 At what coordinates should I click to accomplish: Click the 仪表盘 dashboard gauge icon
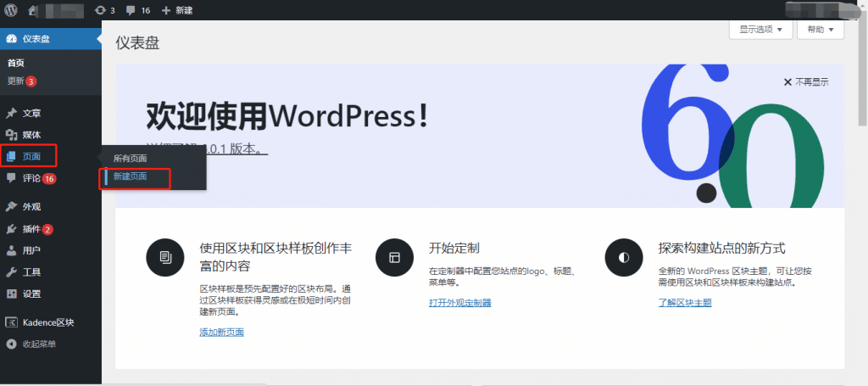[11, 39]
